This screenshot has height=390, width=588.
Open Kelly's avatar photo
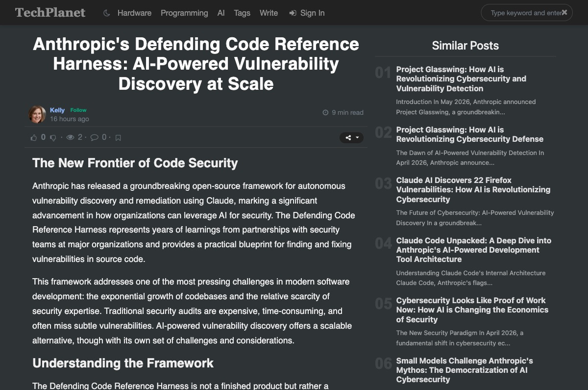click(37, 114)
